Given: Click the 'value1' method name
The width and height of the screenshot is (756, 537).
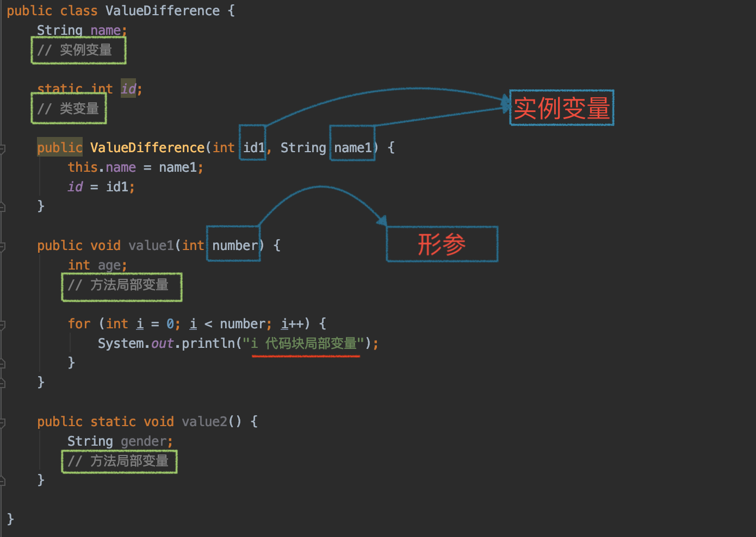Looking at the screenshot, I should coord(151,246).
